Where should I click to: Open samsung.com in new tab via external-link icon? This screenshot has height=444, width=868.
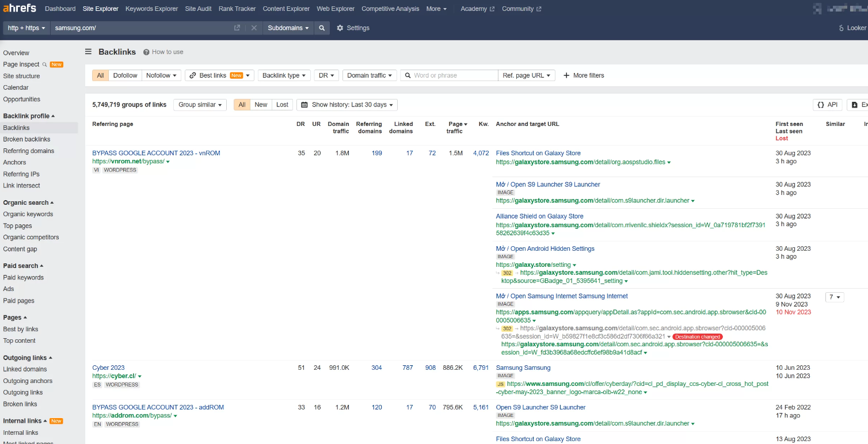[237, 28]
